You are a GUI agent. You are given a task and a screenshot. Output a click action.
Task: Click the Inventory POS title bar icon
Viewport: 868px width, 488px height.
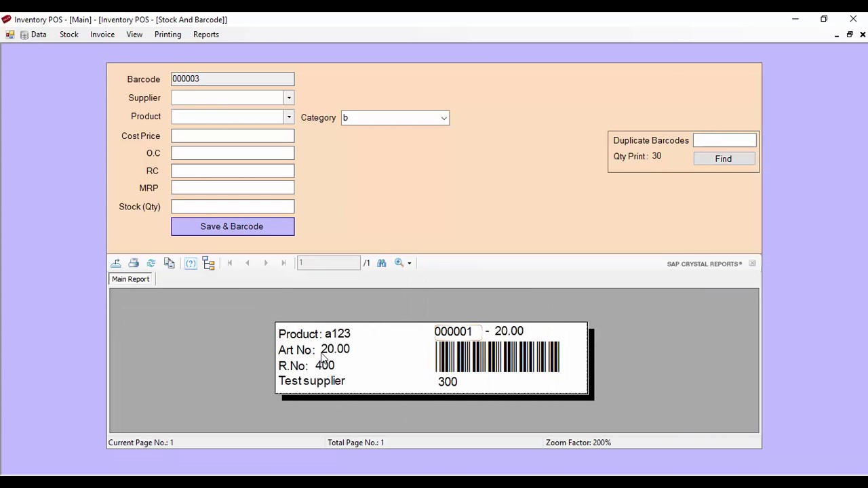[7, 20]
